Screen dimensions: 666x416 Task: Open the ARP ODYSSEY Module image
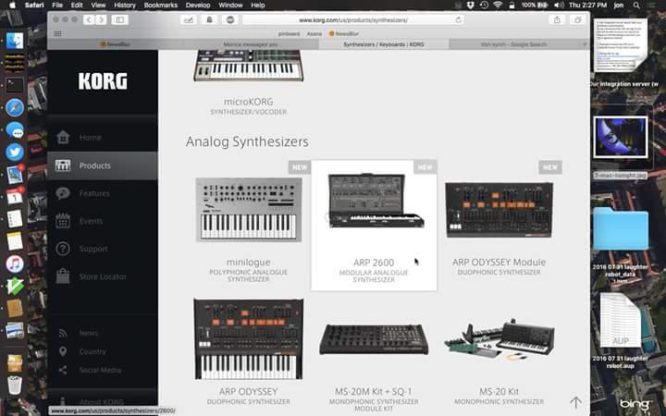tap(499, 209)
